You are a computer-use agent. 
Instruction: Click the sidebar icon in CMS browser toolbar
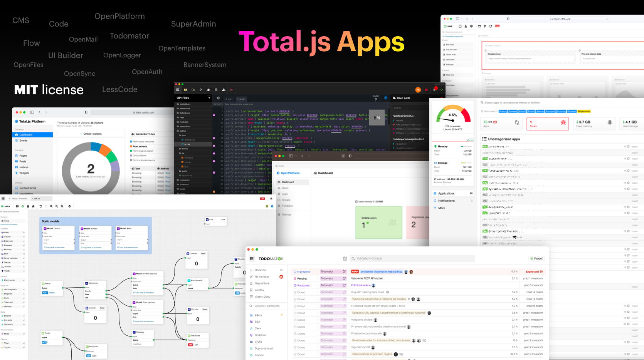(x=32, y=112)
